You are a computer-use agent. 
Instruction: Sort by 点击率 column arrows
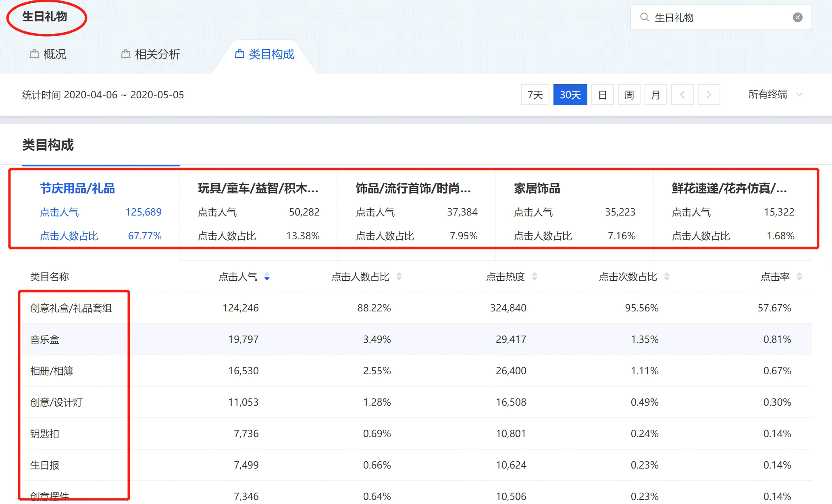(799, 277)
